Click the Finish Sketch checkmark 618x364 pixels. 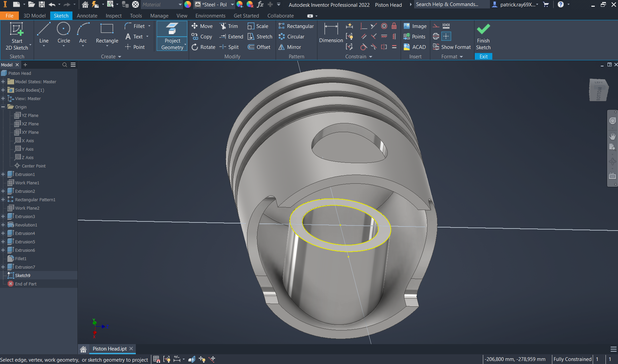(x=483, y=36)
